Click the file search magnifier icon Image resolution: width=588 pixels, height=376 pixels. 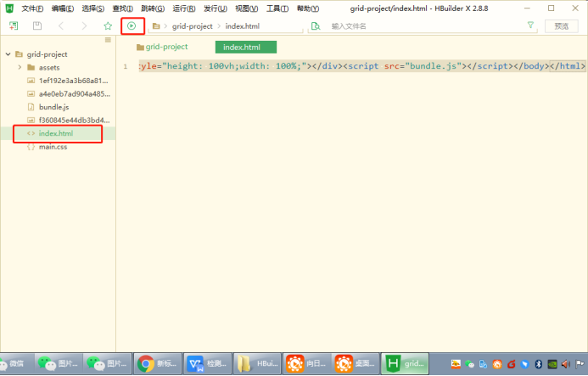[x=316, y=26]
